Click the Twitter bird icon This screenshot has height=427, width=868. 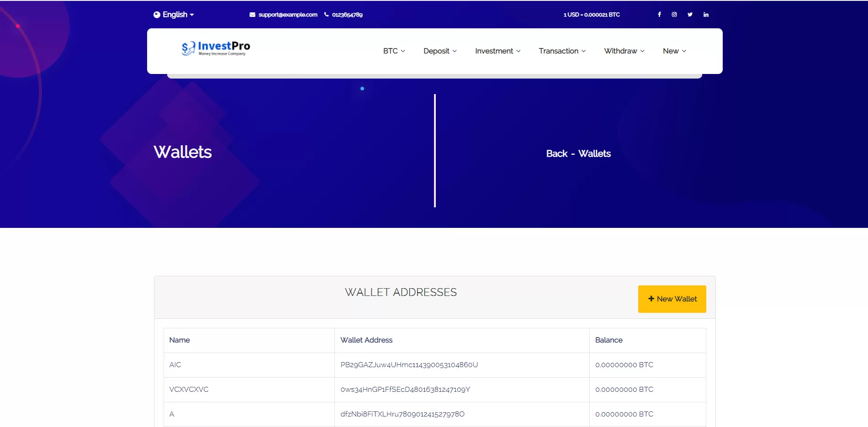(690, 15)
